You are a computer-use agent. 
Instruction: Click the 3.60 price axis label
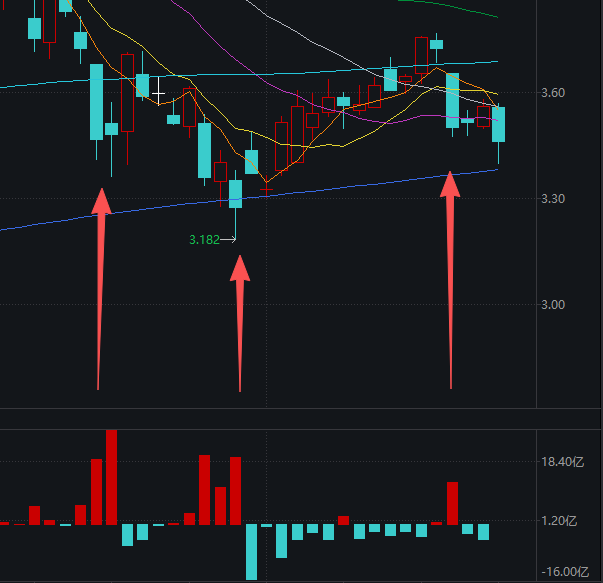point(553,93)
